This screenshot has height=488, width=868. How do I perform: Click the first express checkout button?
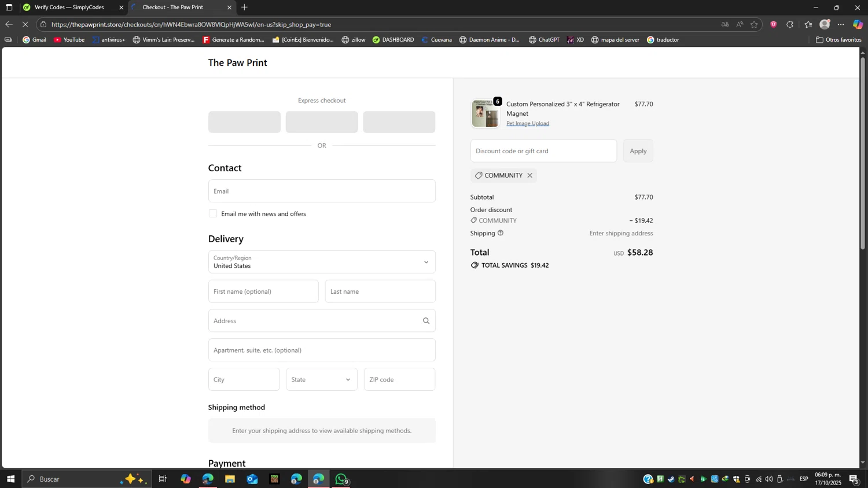pos(244,122)
